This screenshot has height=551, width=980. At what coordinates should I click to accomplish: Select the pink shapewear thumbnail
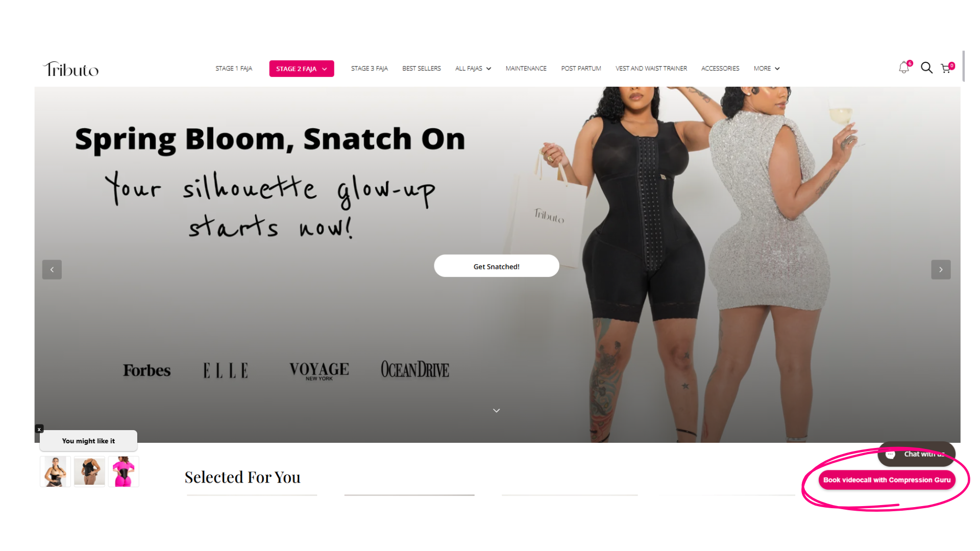point(124,471)
